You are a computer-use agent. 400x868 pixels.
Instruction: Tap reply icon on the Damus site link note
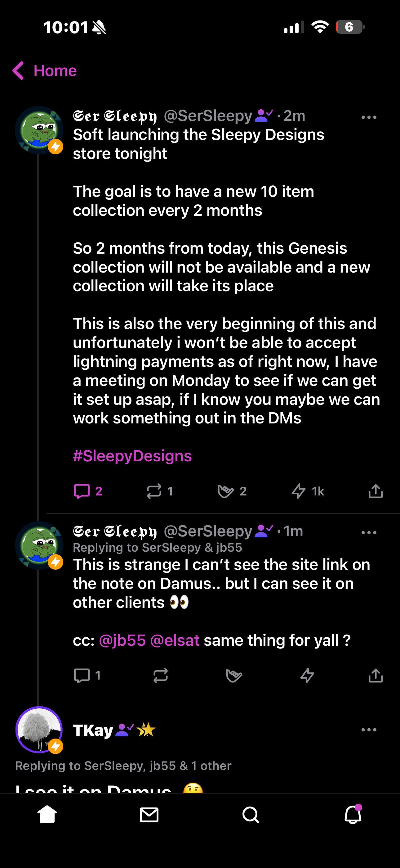(x=82, y=676)
